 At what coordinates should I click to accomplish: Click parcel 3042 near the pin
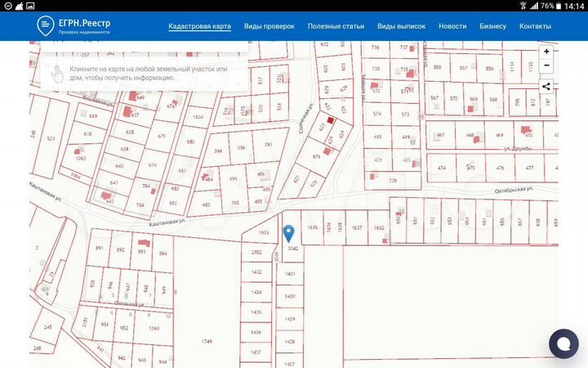pyautogui.click(x=293, y=248)
